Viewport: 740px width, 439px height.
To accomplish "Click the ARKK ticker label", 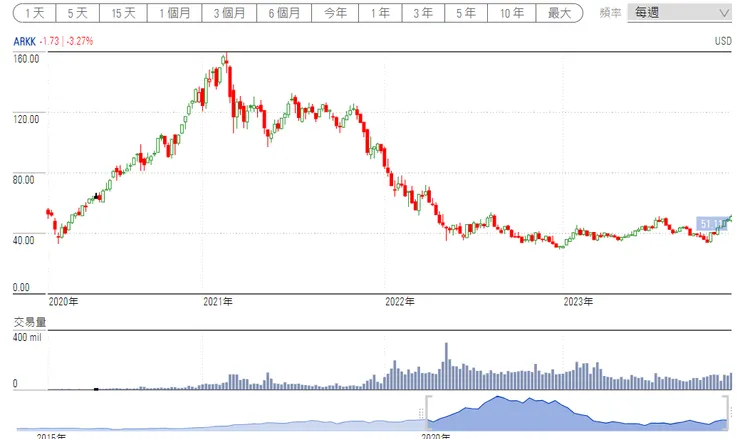I will tap(25, 42).
